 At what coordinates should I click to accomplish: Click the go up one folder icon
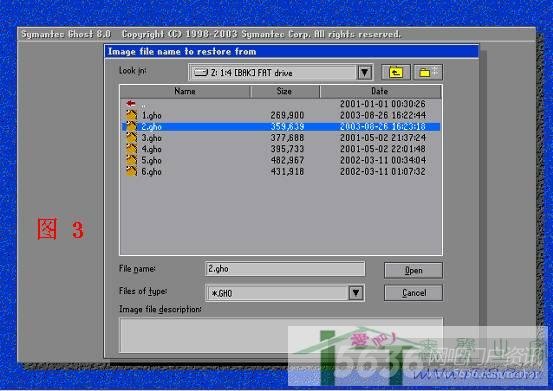click(x=396, y=72)
